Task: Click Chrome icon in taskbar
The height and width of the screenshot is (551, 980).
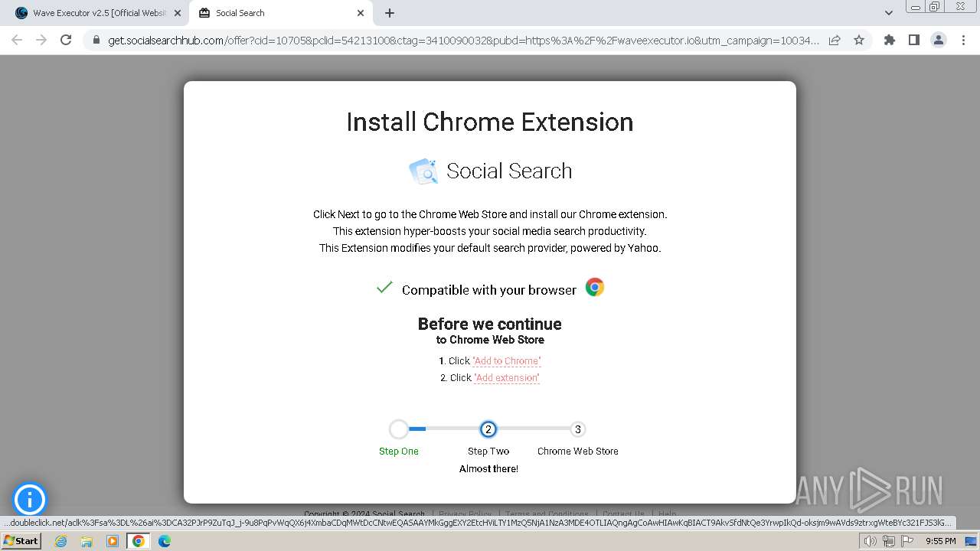Action: click(x=139, y=541)
